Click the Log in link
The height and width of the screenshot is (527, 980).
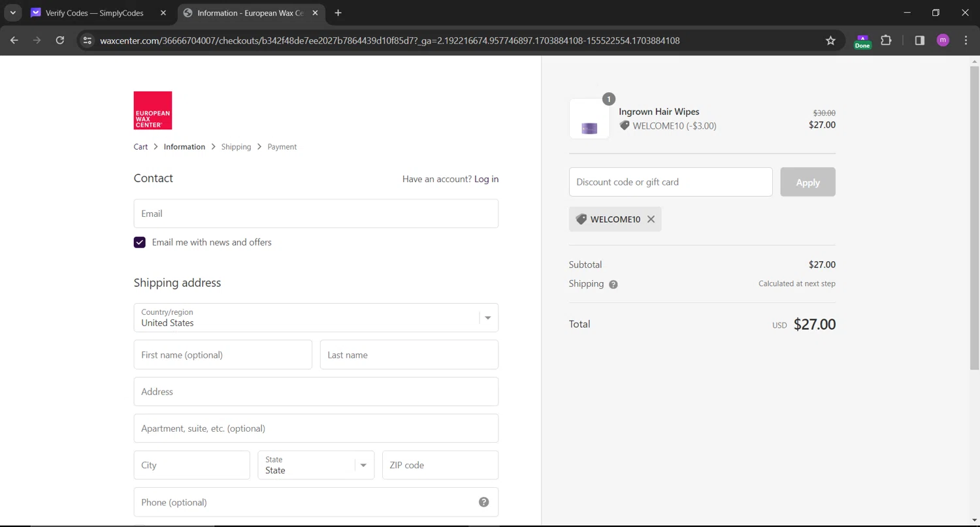(x=486, y=179)
